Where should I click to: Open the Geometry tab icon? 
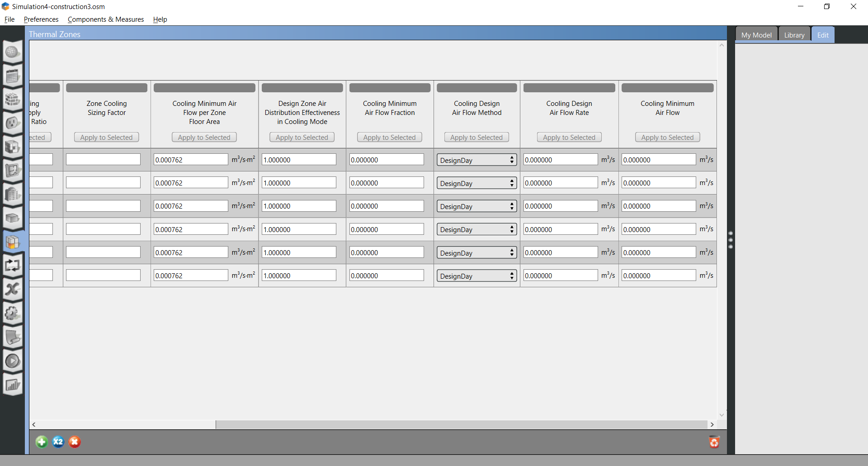(13, 171)
